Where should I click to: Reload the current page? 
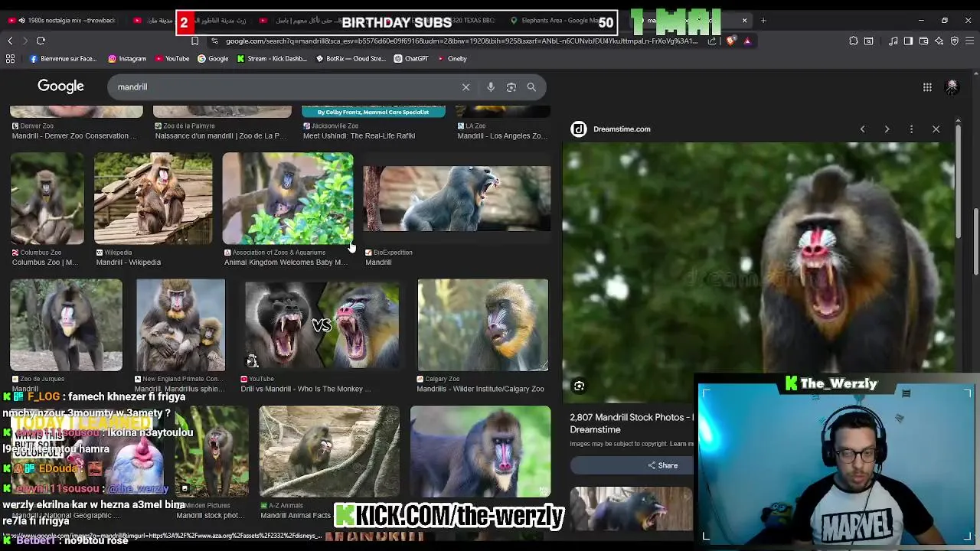[41, 41]
